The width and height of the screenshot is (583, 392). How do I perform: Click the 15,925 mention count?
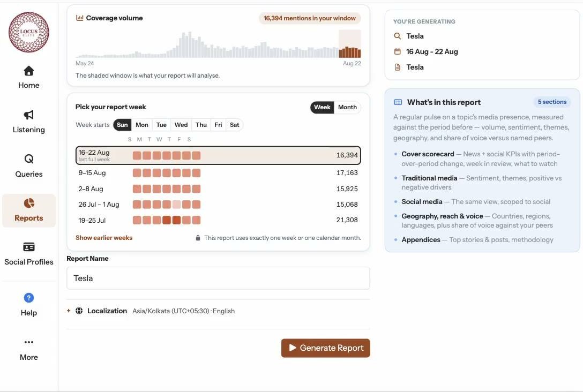coord(347,189)
